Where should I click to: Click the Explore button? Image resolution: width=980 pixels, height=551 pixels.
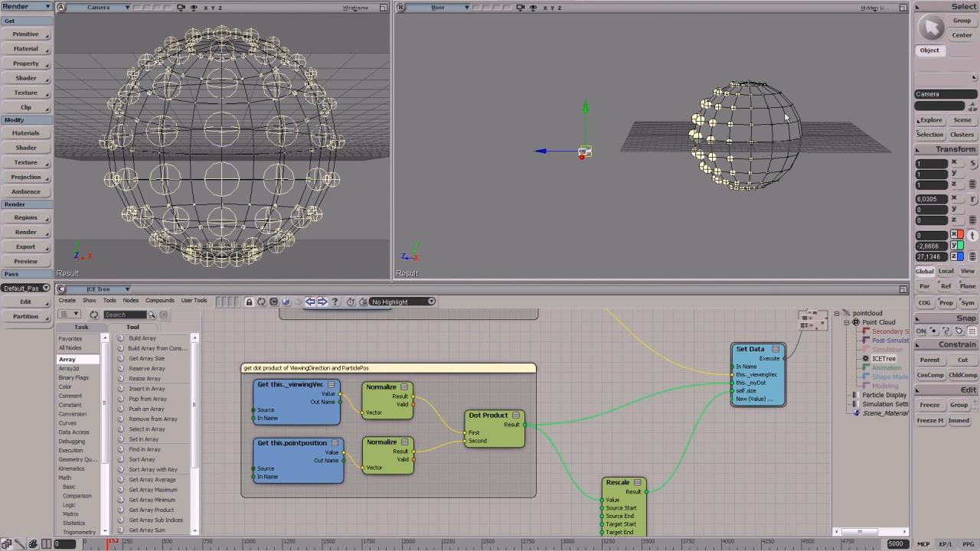tap(931, 120)
